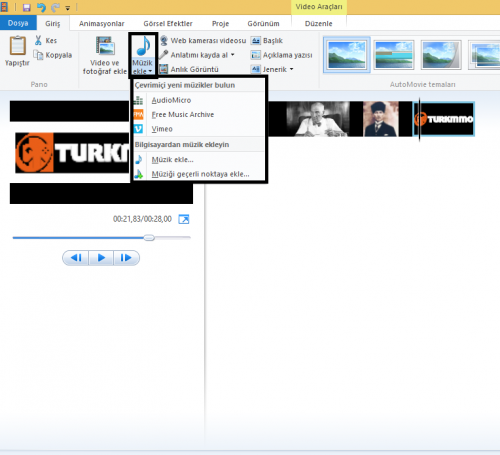Select the second AutoMovie theme with teal band
Image resolution: width=500 pixels, height=455 pixels.
(x=394, y=55)
